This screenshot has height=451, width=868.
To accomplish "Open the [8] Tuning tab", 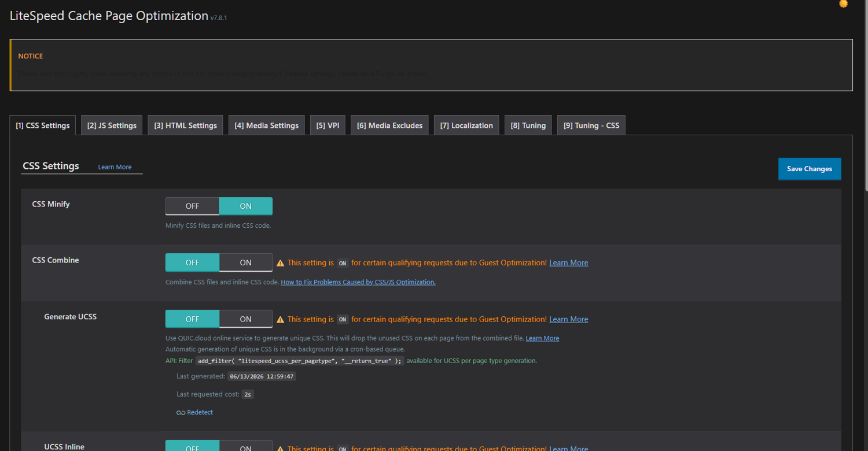I will (528, 125).
